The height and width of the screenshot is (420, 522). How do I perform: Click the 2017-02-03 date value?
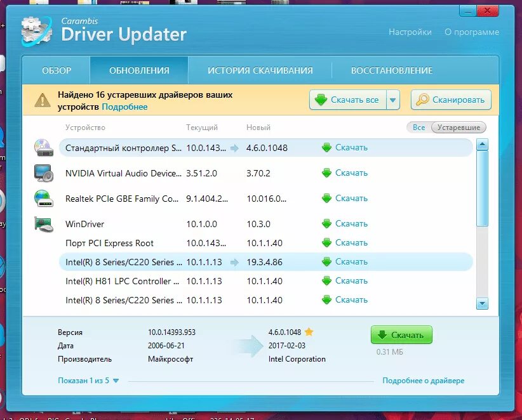[x=287, y=346]
